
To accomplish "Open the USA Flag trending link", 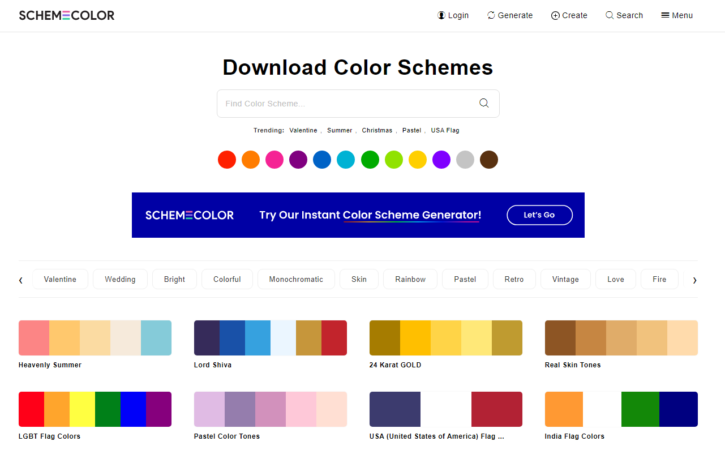I will [x=445, y=130].
